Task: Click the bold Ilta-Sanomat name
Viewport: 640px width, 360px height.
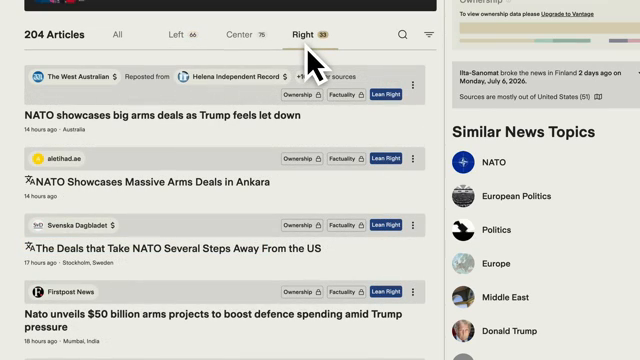Action: 479,73
